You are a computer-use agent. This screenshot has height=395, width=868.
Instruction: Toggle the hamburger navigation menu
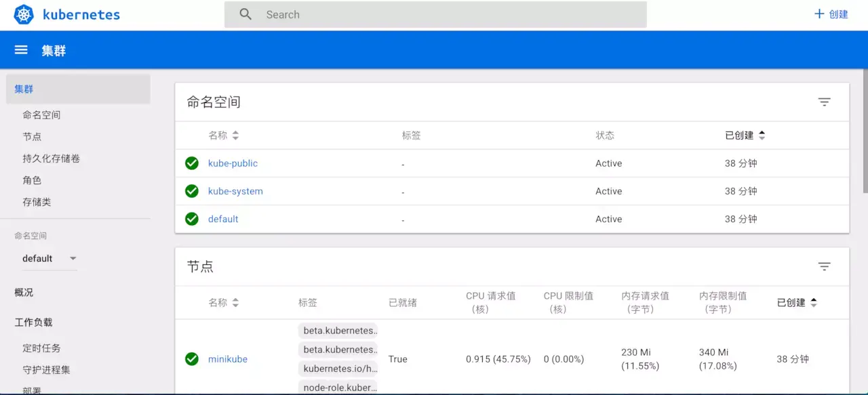click(x=21, y=50)
